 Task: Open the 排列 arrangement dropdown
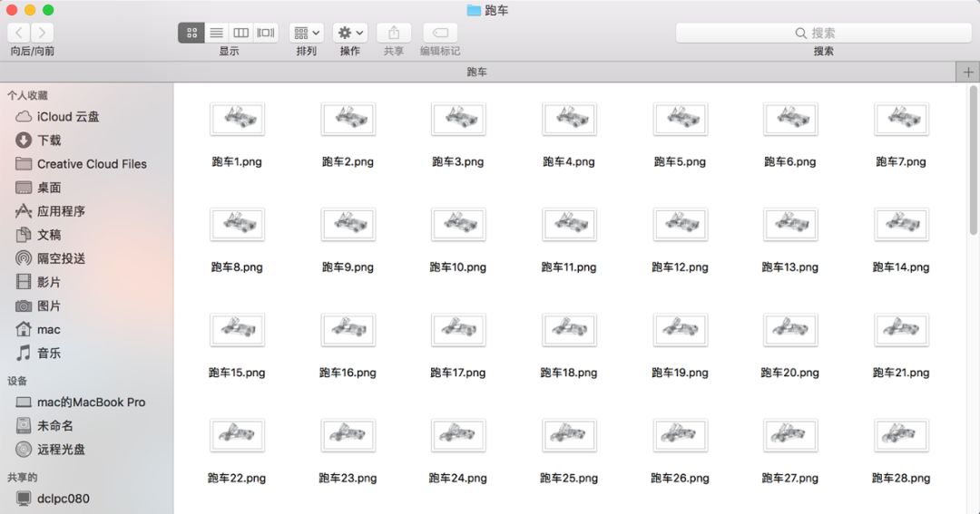coord(307,33)
